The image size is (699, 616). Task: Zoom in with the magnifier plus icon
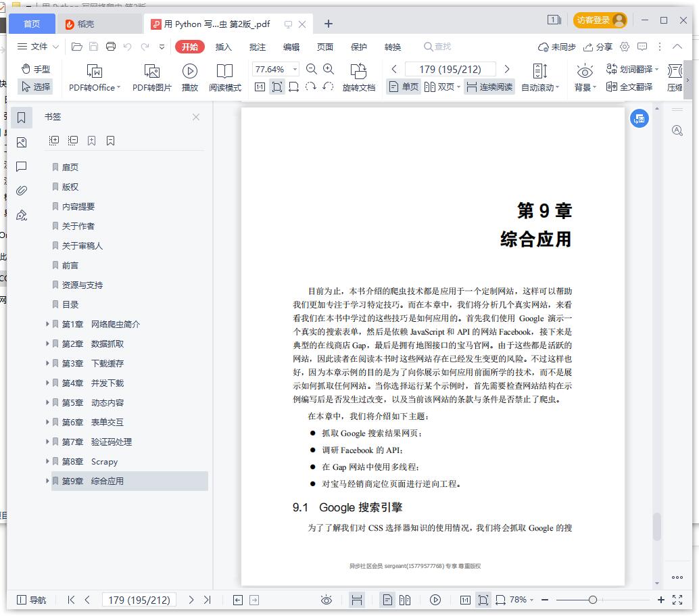pos(329,69)
